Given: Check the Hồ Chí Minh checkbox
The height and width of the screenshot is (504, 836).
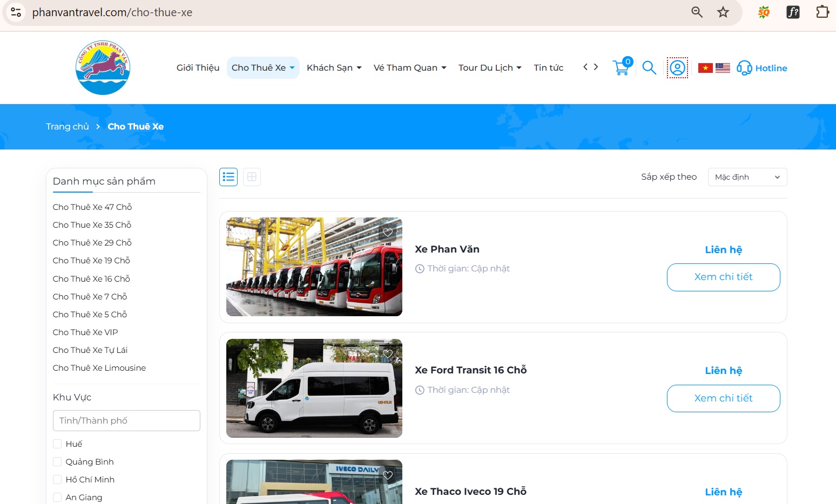Looking at the screenshot, I should pyautogui.click(x=57, y=479).
